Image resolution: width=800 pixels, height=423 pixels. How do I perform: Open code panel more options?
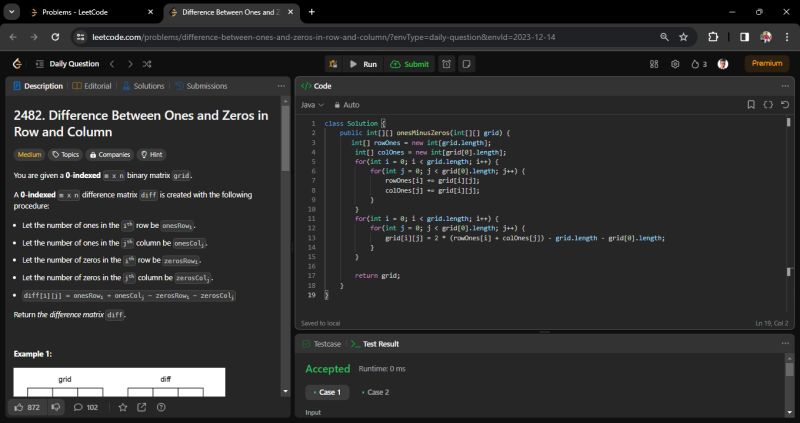click(x=785, y=86)
